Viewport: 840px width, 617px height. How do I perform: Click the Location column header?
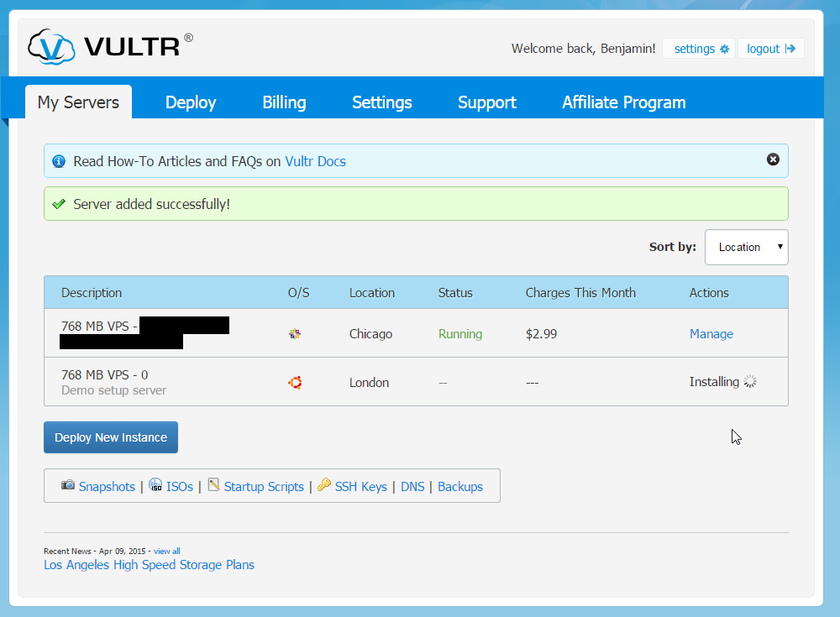tap(372, 293)
